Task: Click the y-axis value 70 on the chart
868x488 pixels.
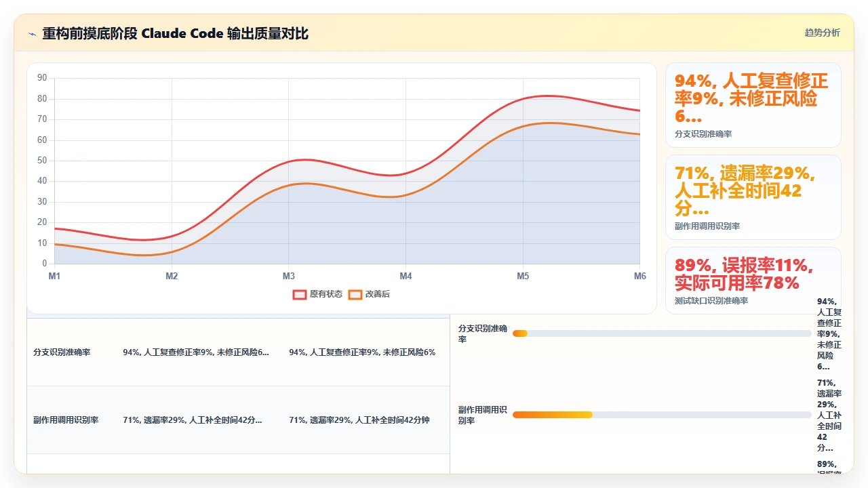Action: point(42,119)
